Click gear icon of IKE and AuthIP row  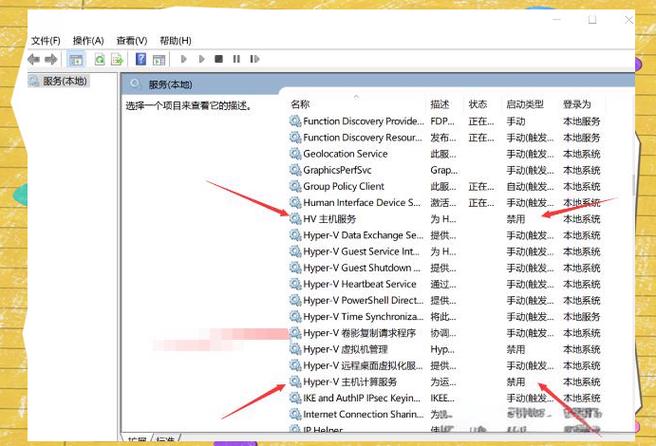click(295, 398)
